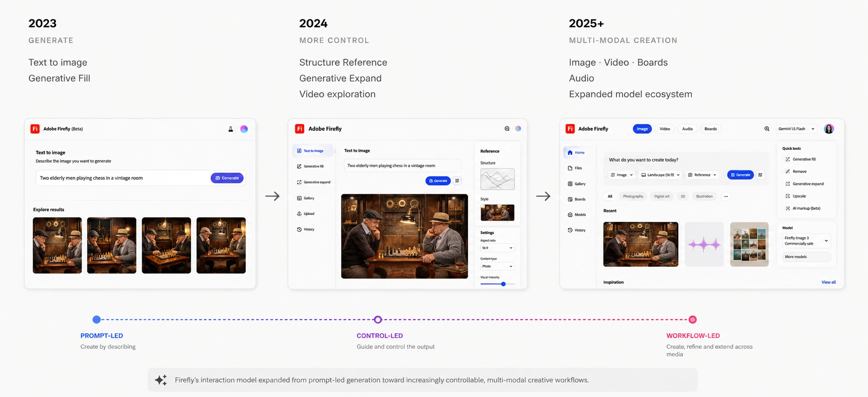Viewport: 868px width, 397px height.
Task: Click Generate in the 2024 Text to image panel
Action: click(x=438, y=181)
